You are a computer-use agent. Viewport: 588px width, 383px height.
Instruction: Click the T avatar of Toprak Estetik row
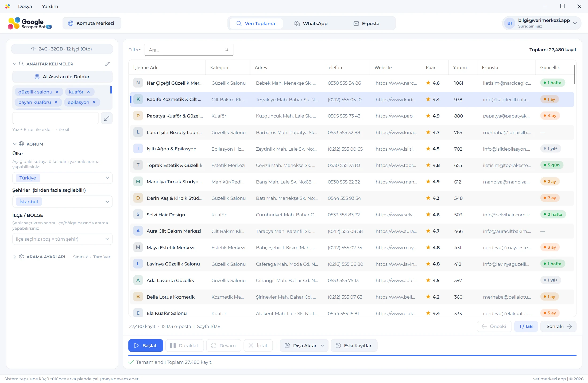138,165
